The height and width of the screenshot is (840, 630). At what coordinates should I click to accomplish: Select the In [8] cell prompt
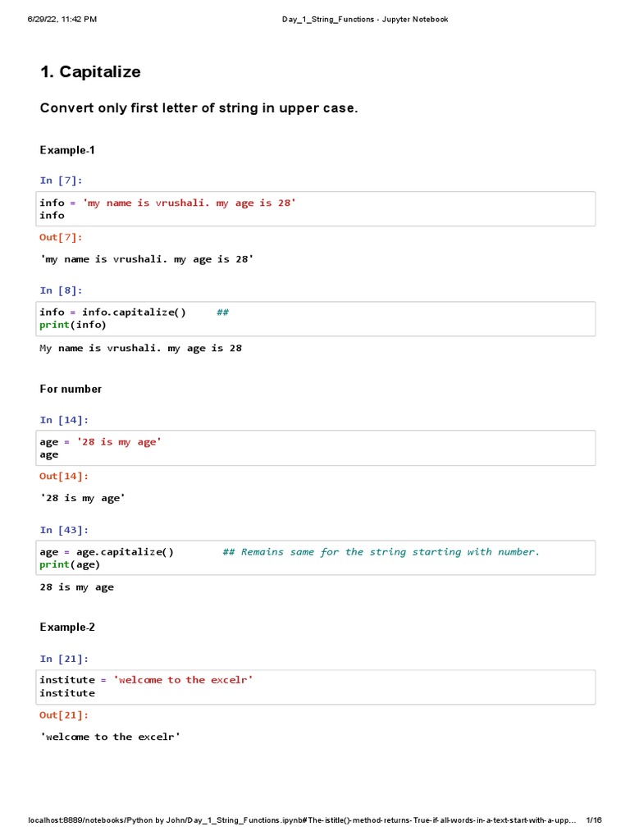click(x=61, y=290)
